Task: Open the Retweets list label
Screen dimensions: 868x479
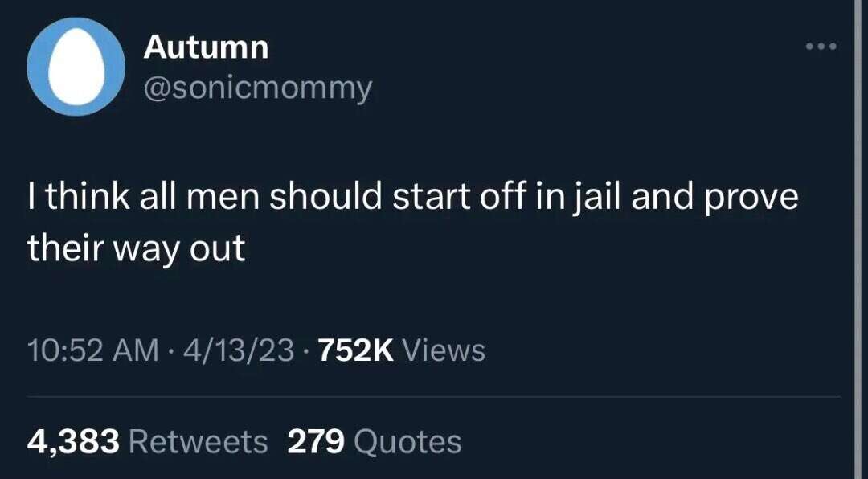Action: tap(198, 442)
